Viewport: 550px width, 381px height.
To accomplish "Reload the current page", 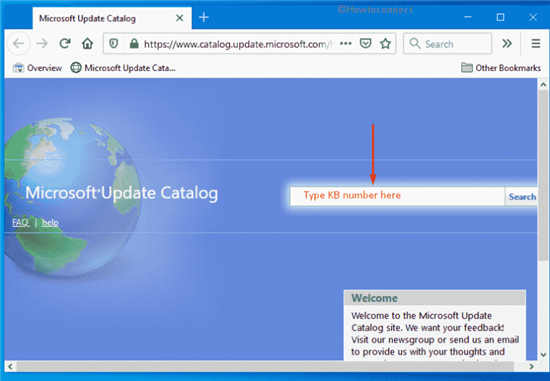I will [65, 44].
